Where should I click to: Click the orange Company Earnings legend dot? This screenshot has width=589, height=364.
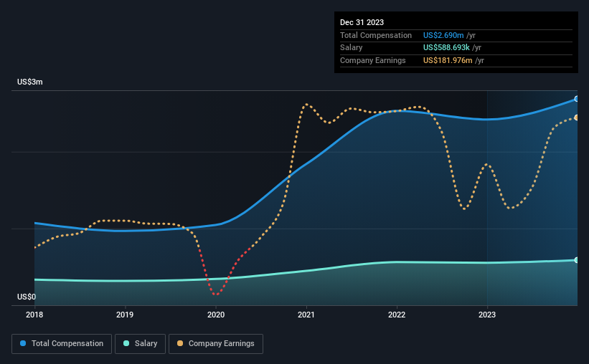(180, 343)
